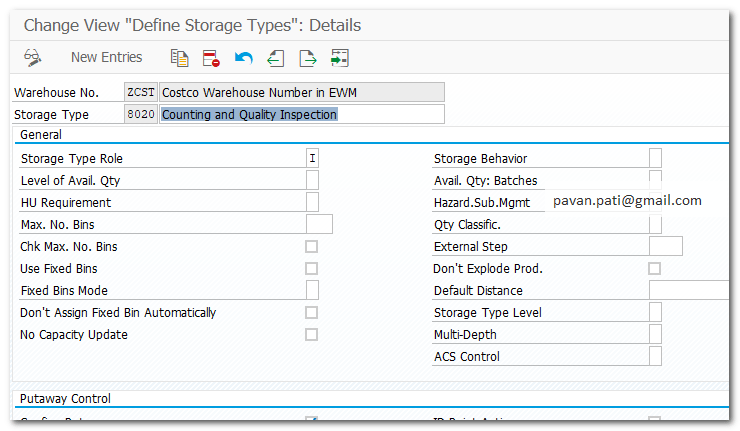
Task: Open the Storage Behavior field
Action: click(655, 158)
